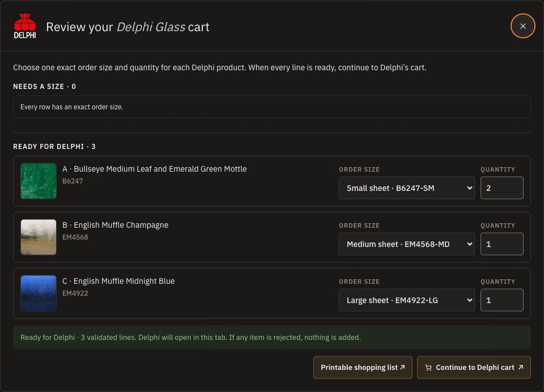
Task: Select product name 'B · English Muffle Champagne'
Action: pos(115,225)
